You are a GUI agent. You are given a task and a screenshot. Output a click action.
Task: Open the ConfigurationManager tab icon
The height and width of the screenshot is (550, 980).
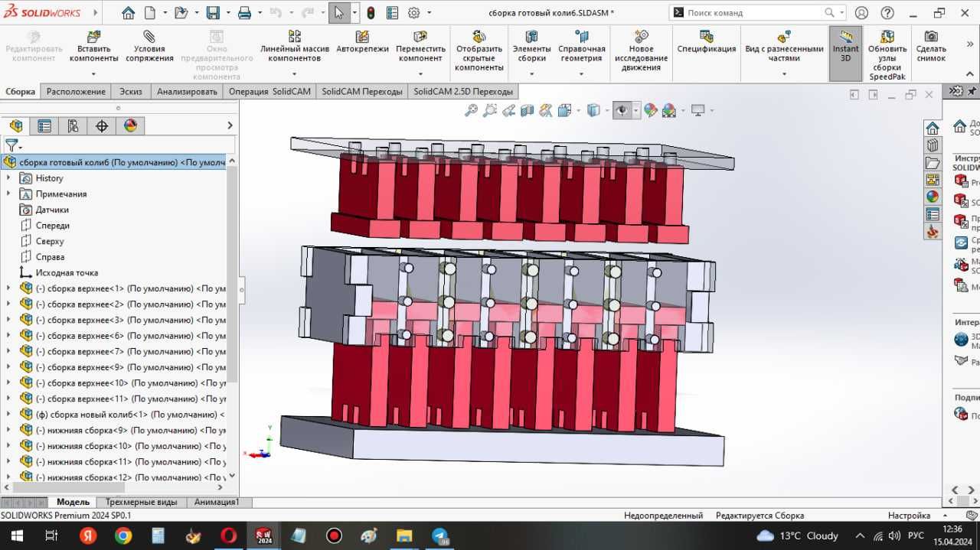click(73, 126)
